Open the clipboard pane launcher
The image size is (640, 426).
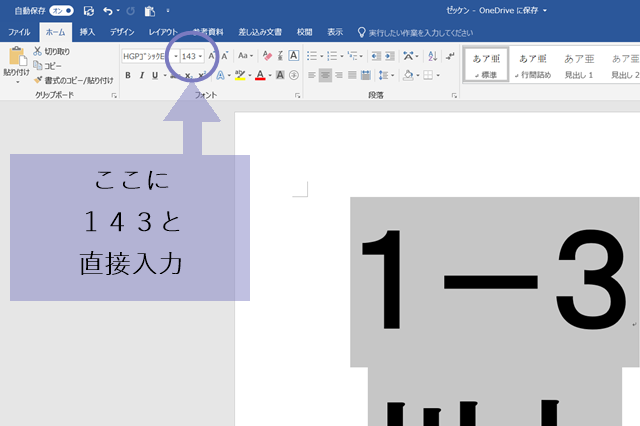tap(114, 95)
